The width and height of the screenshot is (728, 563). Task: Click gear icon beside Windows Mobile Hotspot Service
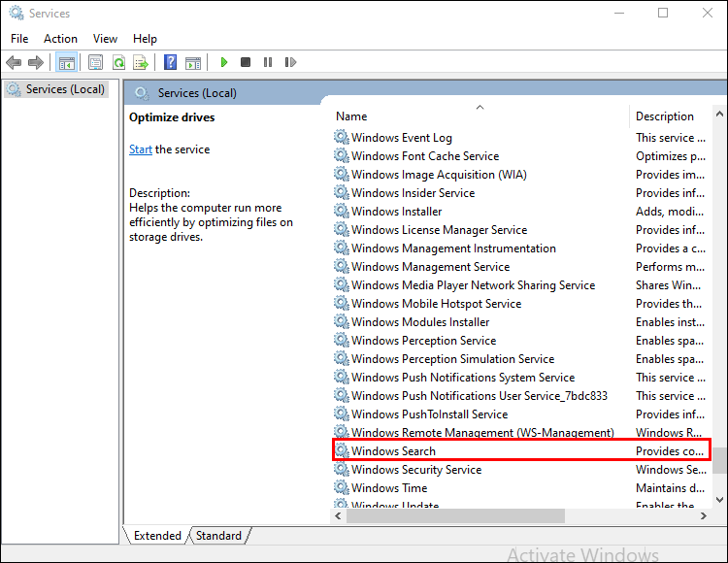pos(342,303)
